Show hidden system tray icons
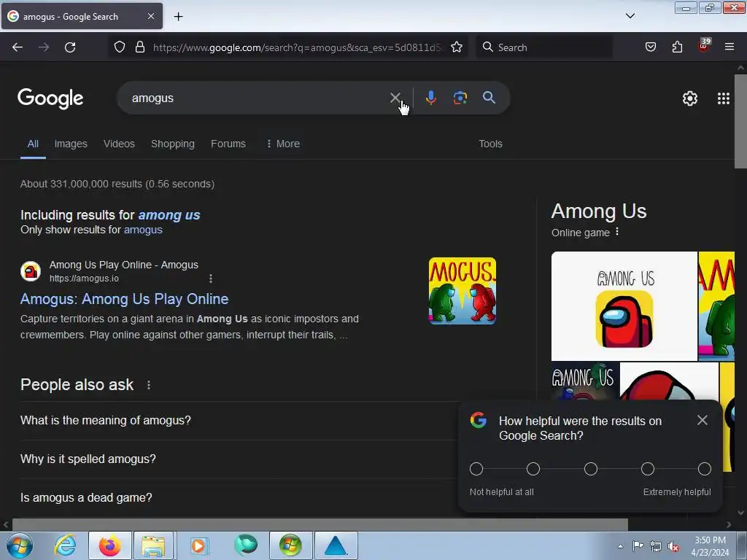Image resolution: width=747 pixels, height=560 pixels. (x=620, y=547)
